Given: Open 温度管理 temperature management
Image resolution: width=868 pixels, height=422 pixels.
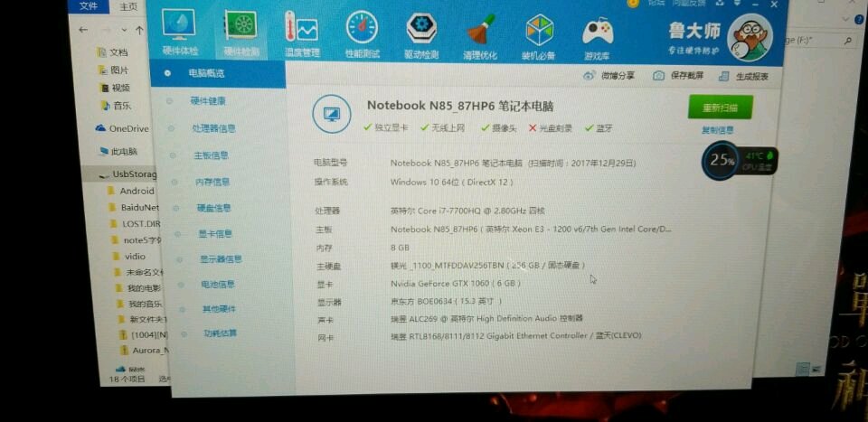Looking at the screenshot, I should [x=302, y=34].
